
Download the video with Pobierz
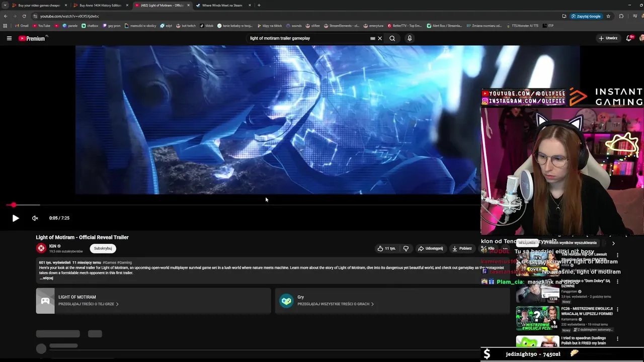point(461,248)
